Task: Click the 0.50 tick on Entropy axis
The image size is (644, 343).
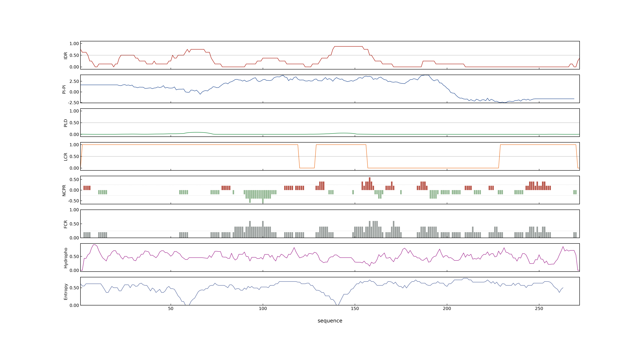Action: pos(74,288)
